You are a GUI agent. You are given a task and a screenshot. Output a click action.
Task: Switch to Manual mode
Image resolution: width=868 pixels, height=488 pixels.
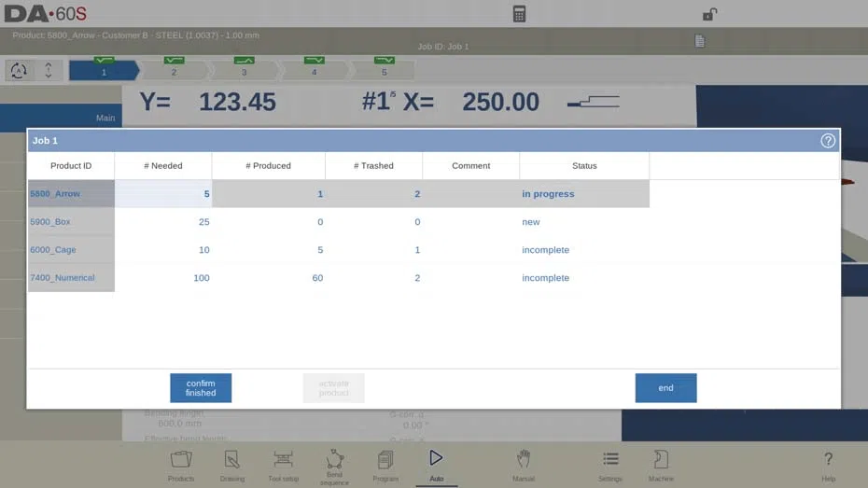click(523, 467)
